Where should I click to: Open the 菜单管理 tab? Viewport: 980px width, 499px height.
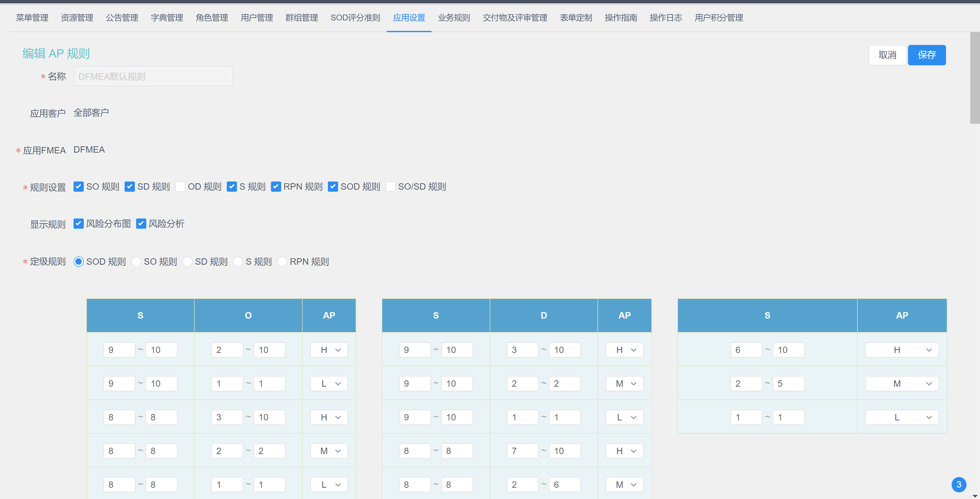click(x=32, y=18)
